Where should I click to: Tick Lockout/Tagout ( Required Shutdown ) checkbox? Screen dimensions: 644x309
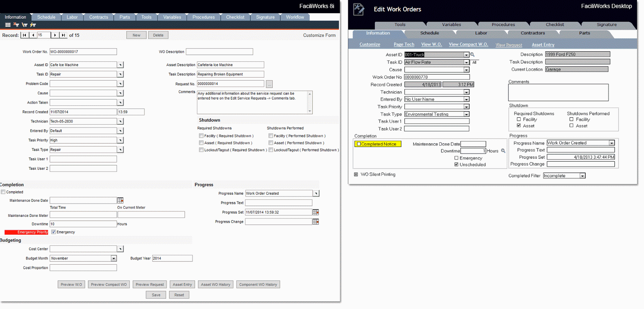(201, 150)
